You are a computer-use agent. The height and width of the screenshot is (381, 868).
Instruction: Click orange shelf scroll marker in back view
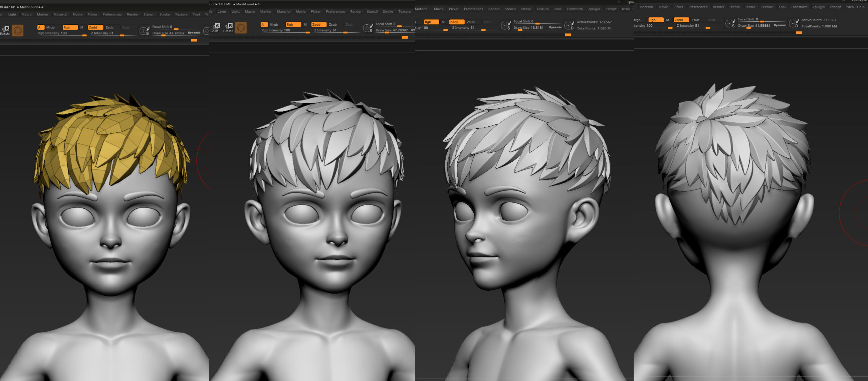[x=799, y=33]
